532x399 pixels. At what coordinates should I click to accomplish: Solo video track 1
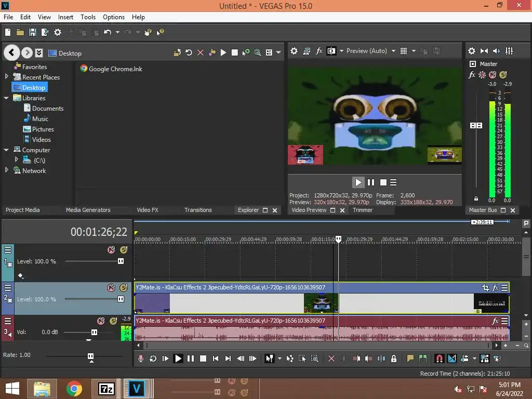[124, 250]
